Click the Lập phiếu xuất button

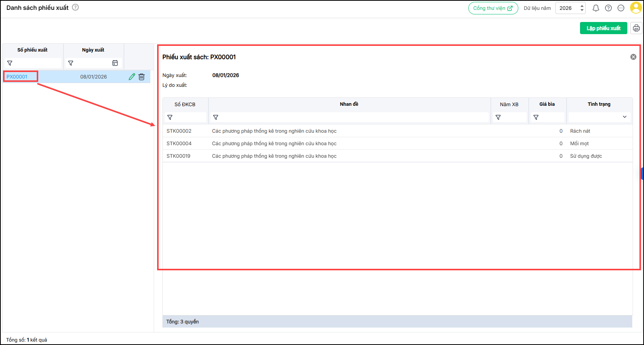tap(603, 28)
